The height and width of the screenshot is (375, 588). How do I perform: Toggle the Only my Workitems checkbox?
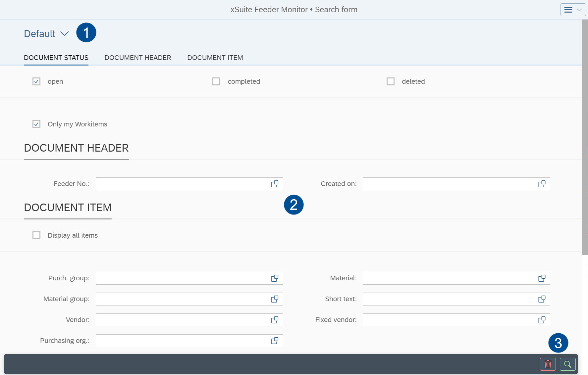(x=36, y=124)
